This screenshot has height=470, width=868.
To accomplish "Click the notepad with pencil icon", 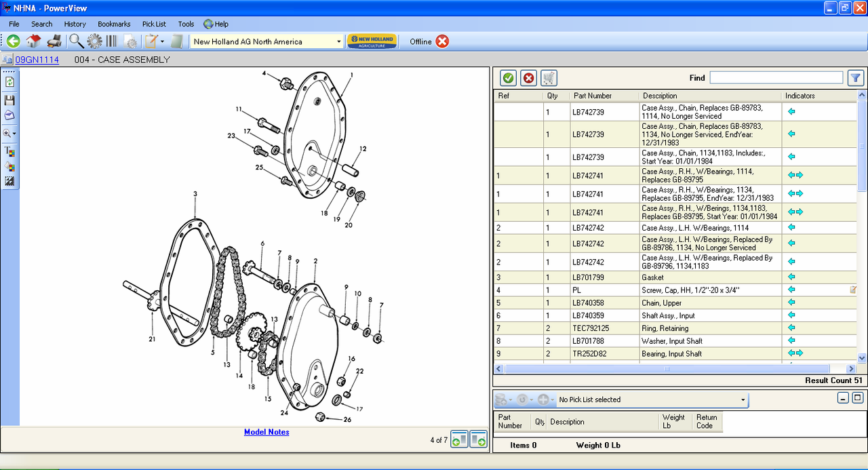I will point(151,41).
